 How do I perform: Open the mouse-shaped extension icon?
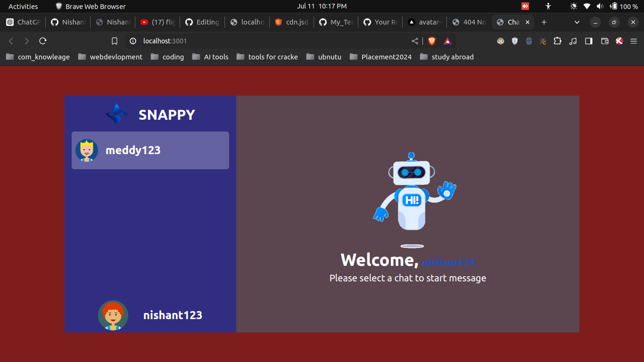pos(529,41)
